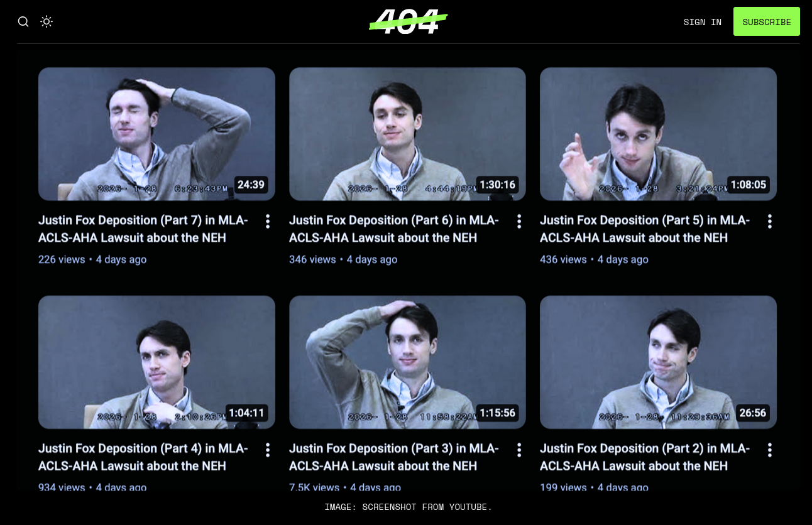812x525 pixels.
Task: Click the 404 logo in the header
Action: tap(408, 21)
